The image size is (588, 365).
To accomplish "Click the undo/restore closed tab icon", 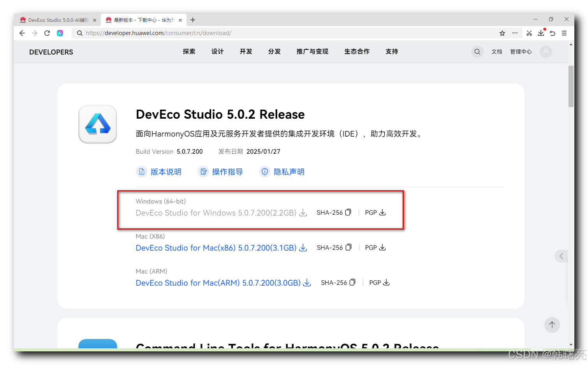I will tap(553, 33).
